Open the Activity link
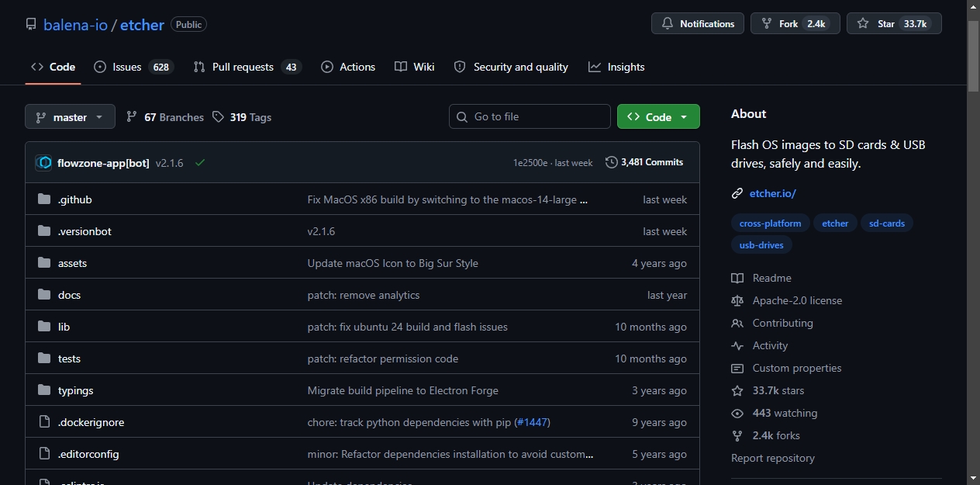 coord(760,345)
